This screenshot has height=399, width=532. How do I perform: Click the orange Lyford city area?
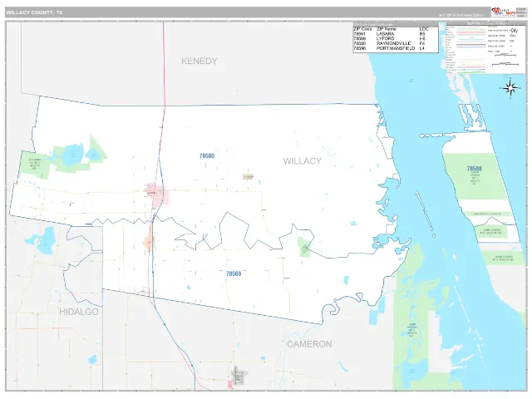pos(149,242)
